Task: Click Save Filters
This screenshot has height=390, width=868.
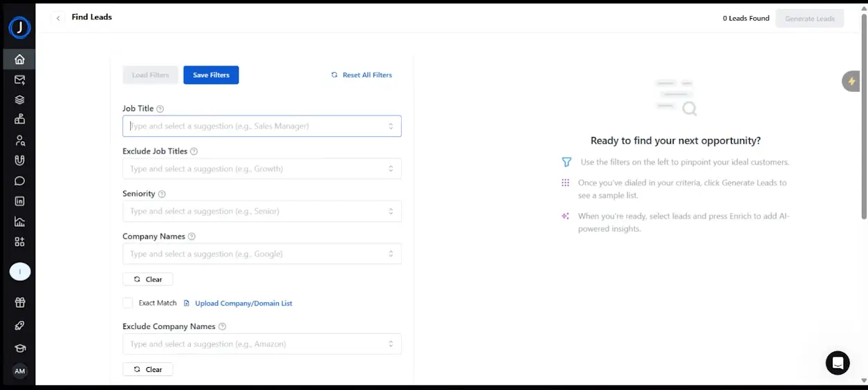Action: coord(211,75)
